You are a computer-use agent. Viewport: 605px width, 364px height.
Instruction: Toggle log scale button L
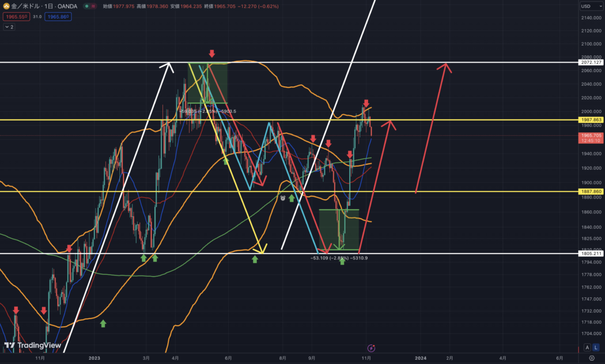(x=596, y=347)
